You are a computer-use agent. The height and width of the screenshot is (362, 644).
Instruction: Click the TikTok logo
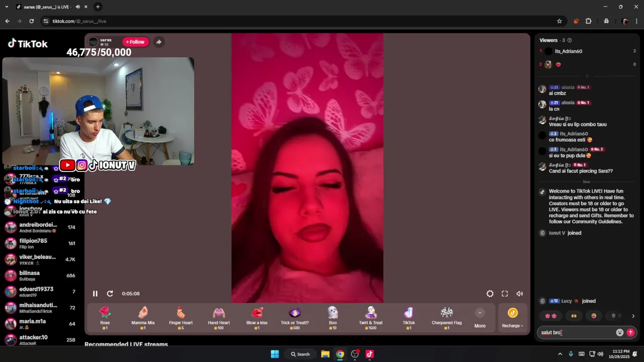point(28,44)
